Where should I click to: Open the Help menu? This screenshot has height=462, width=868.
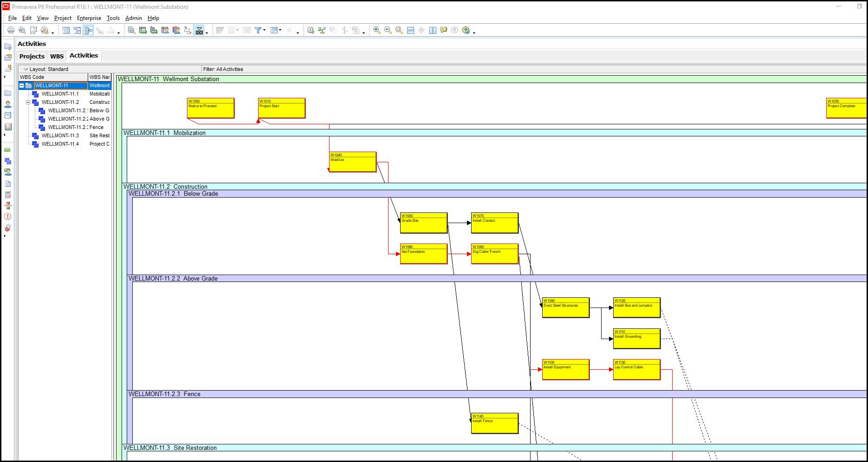[x=153, y=18]
